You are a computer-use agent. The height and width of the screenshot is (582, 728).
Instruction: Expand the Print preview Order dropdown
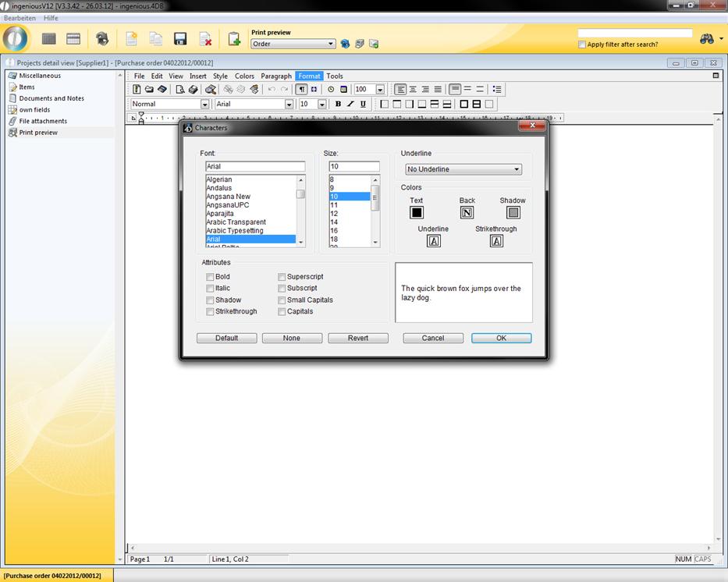[331, 44]
